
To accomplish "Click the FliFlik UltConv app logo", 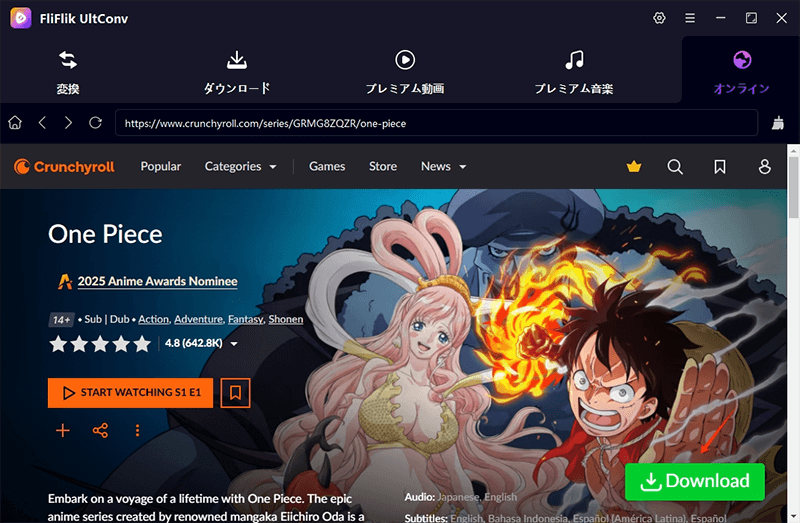I will tap(21, 18).
